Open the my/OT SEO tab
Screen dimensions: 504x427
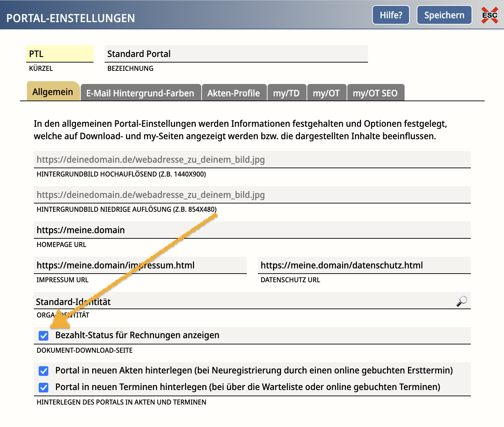[375, 93]
